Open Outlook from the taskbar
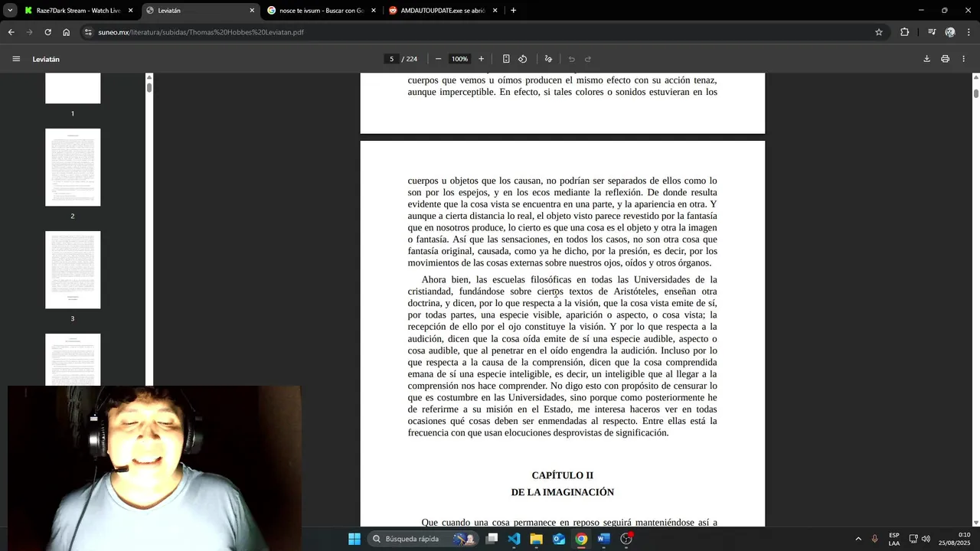The image size is (980, 551). click(559, 539)
